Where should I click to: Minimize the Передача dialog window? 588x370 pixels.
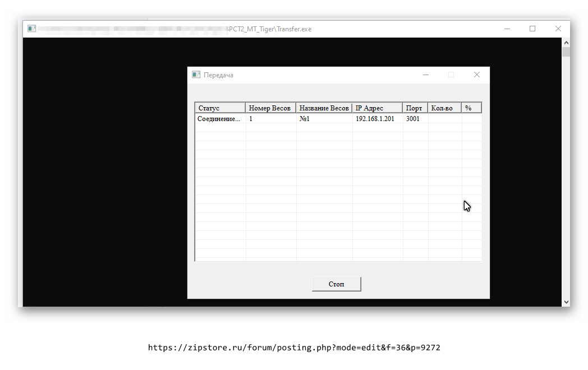pyautogui.click(x=426, y=75)
